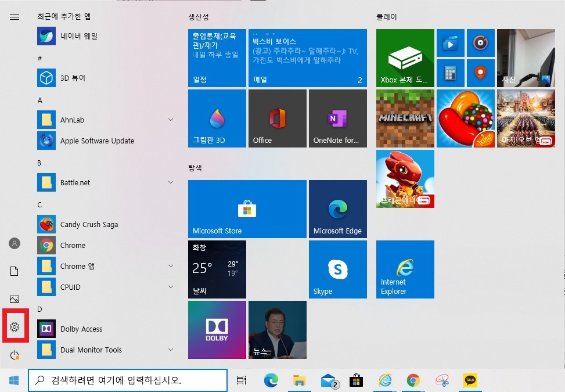Open the Xbox 본체 도우미 tile
Viewport: 565px width, 392px height.
click(405, 58)
